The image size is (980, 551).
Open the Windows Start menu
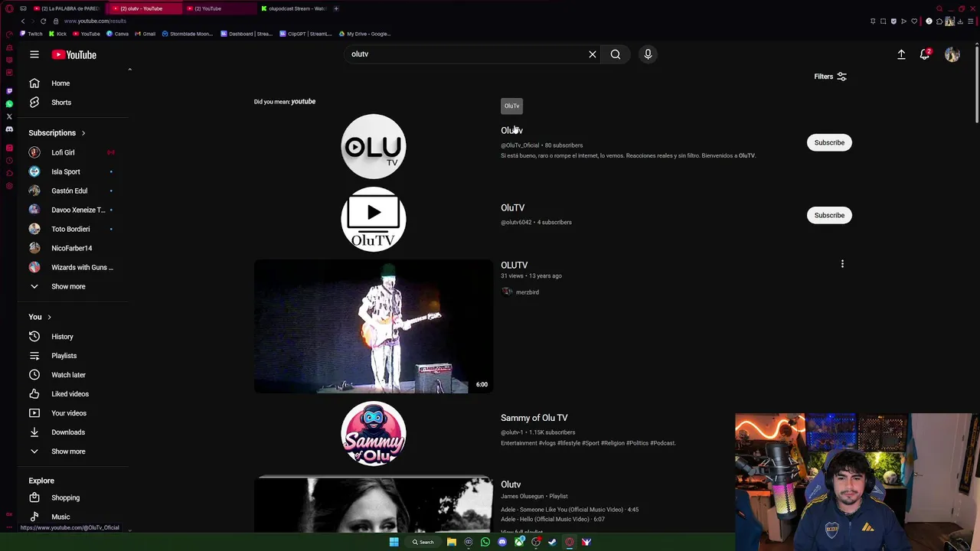[x=394, y=542]
